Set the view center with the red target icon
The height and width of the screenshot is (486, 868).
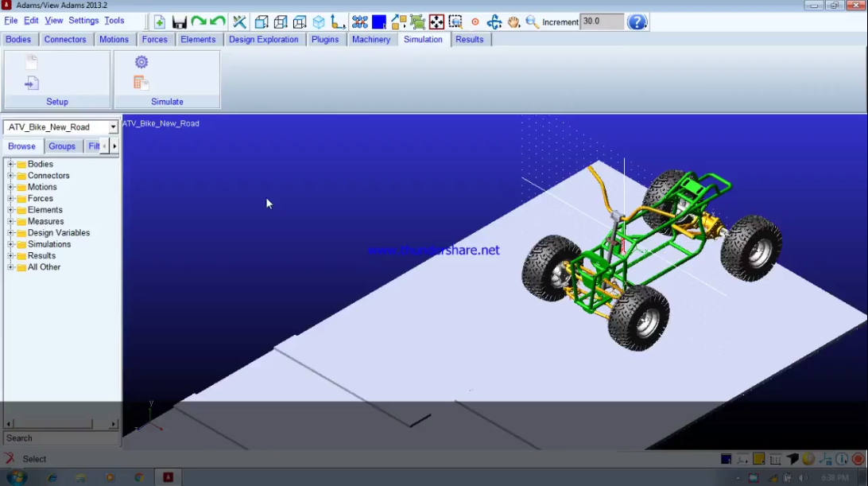click(x=475, y=22)
